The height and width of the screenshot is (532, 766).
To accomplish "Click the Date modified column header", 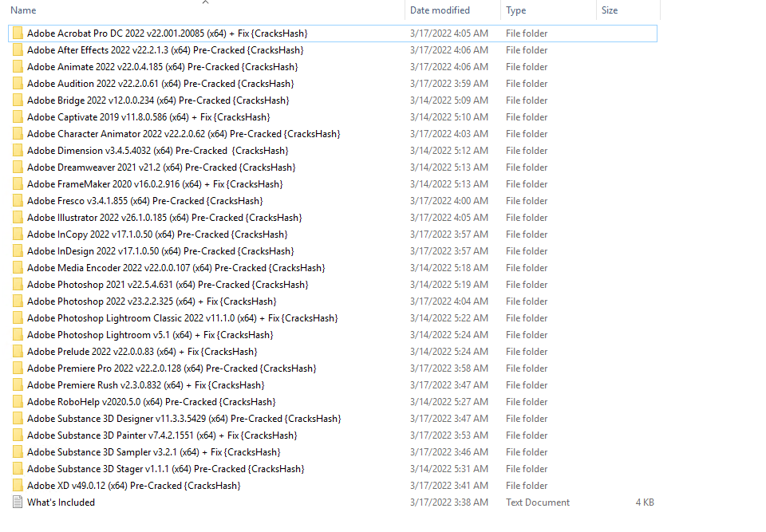I will coord(440,10).
